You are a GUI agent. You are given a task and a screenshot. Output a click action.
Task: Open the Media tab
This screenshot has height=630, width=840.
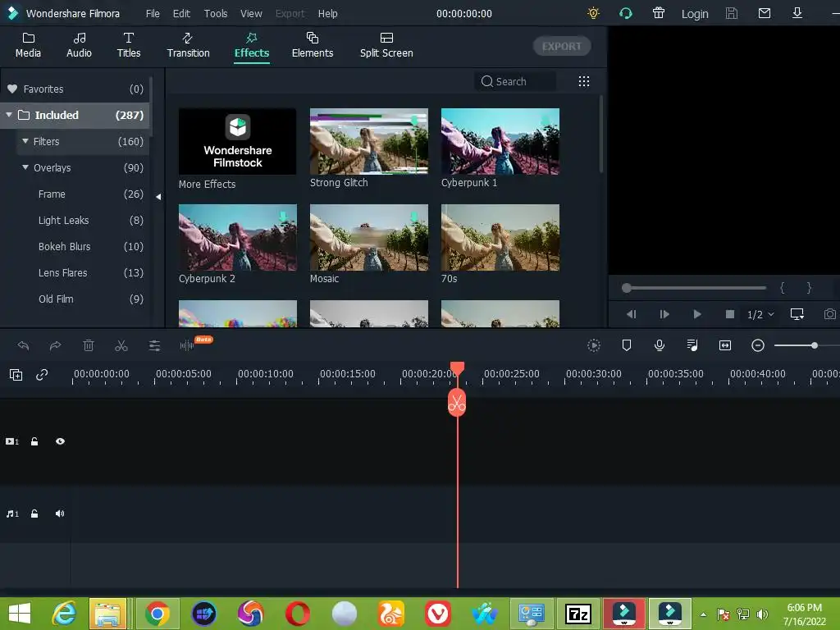(x=28, y=45)
